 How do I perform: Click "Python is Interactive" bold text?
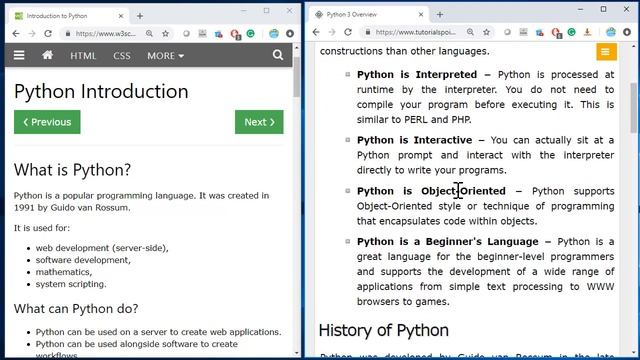click(414, 140)
